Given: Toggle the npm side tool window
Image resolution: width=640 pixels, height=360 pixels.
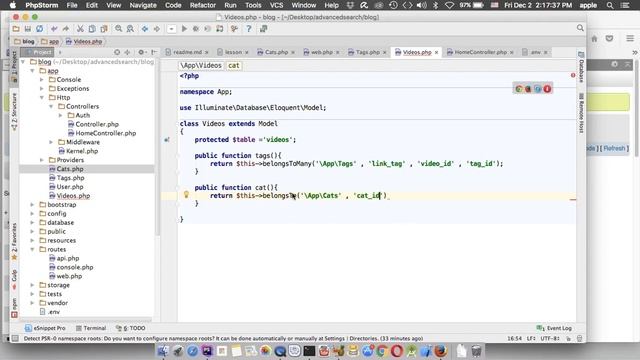Looking at the screenshot, I should pyautogui.click(x=14, y=307).
